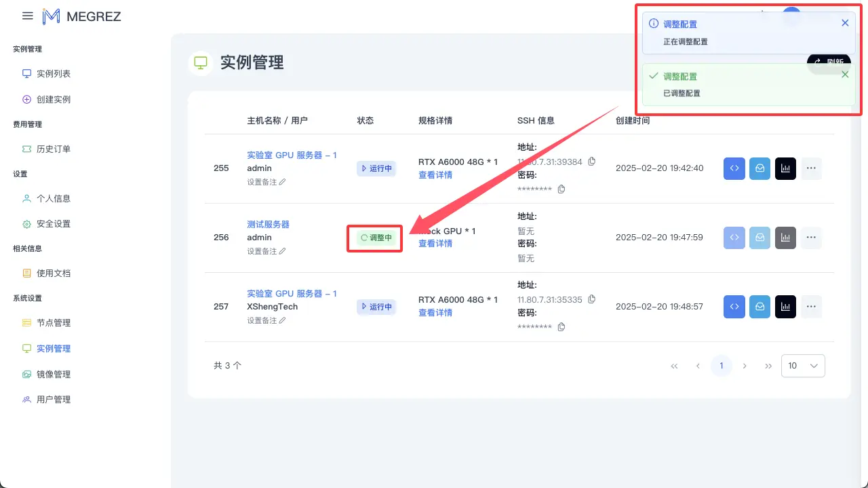868x488 pixels.
Task: Click the monitoring chart icon for instance 255
Action: tap(785, 168)
